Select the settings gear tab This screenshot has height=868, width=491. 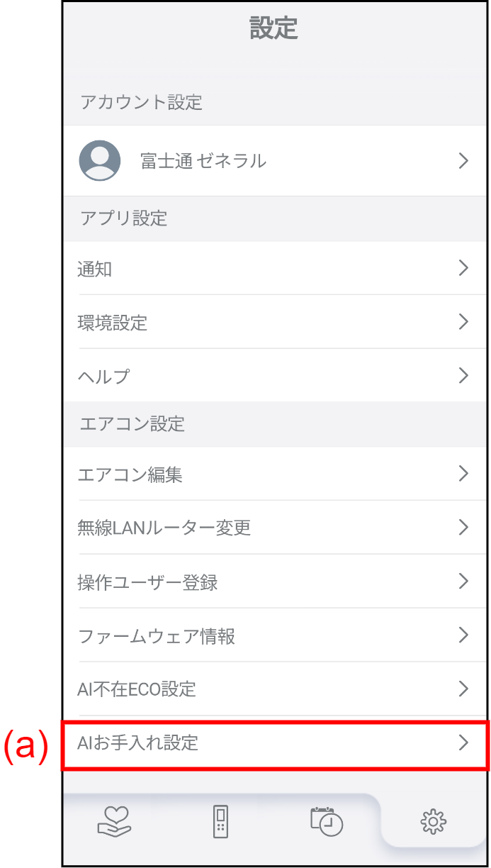(433, 822)
